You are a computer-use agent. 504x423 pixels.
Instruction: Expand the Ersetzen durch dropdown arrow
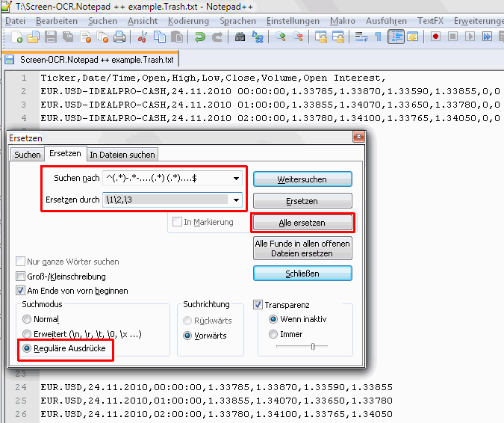pos(237,200)
